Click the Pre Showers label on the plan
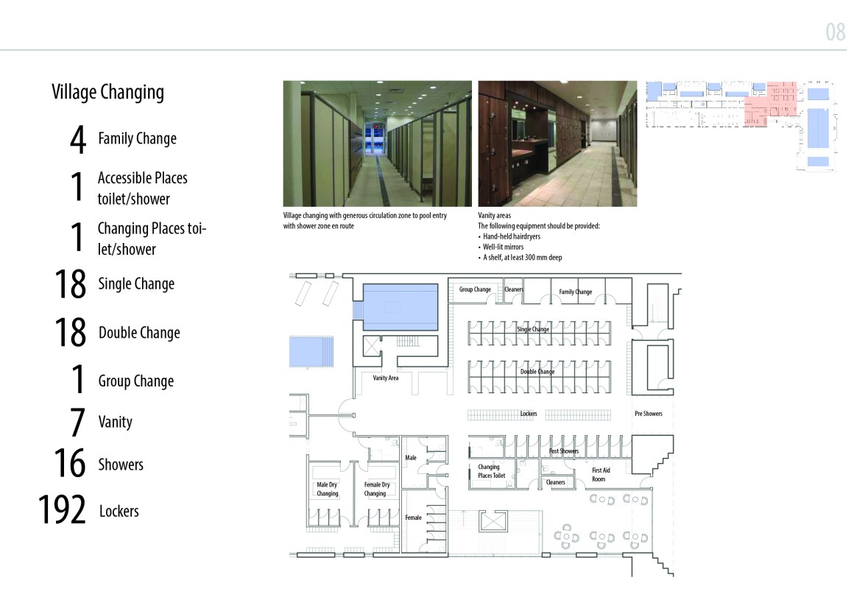The height and width of the screenshot is (614, 868). point(648,414)
